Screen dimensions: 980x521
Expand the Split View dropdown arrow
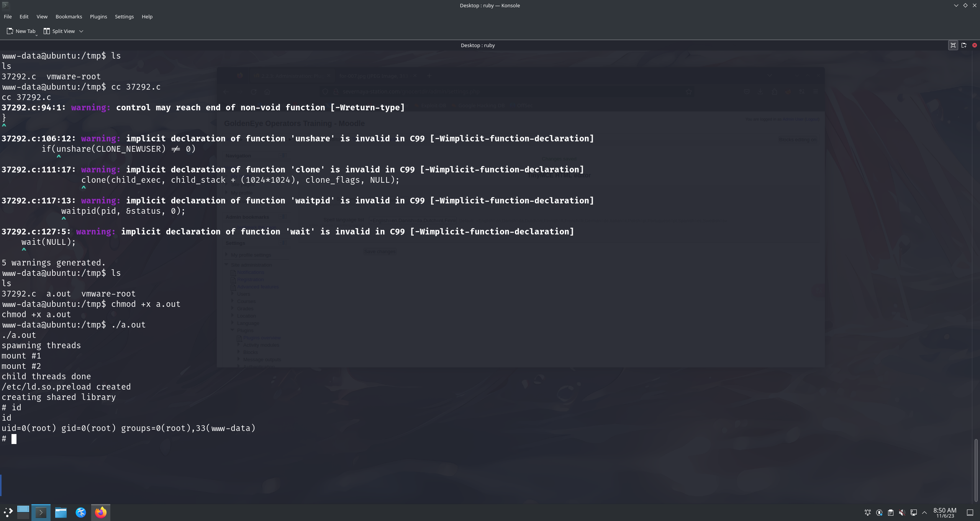[81, 31]
